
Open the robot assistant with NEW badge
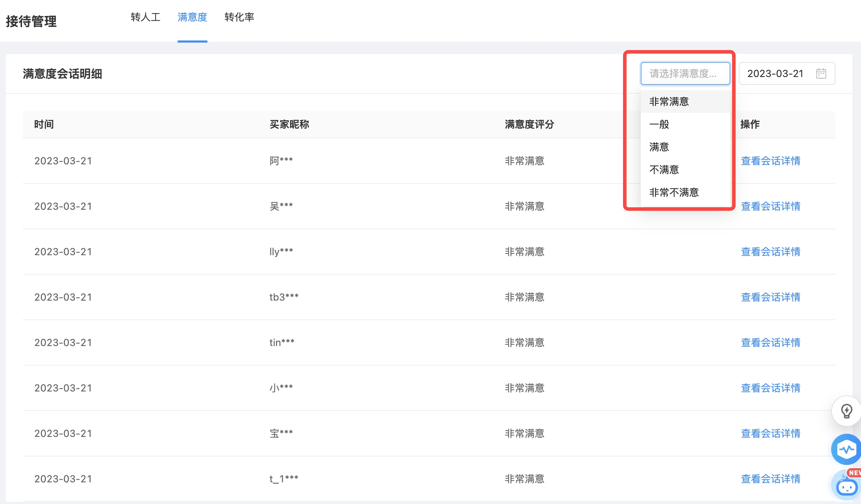click(847, 485)
